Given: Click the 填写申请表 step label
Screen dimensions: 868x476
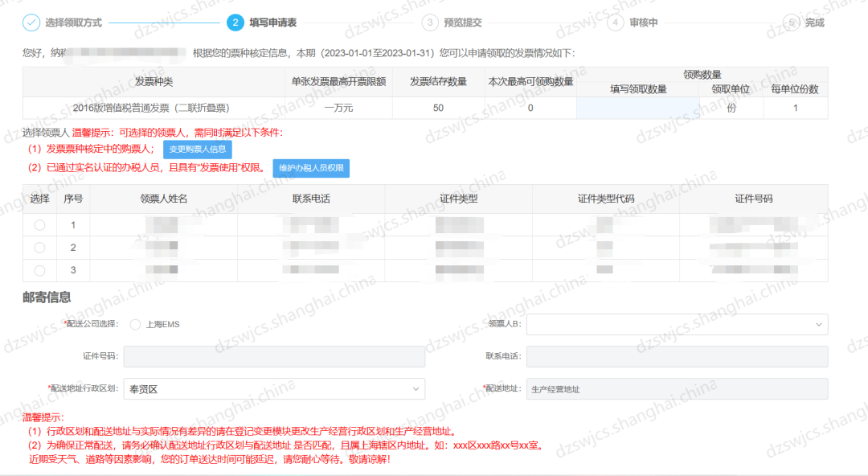Looking at the screenshot, I should pos(273,23).
